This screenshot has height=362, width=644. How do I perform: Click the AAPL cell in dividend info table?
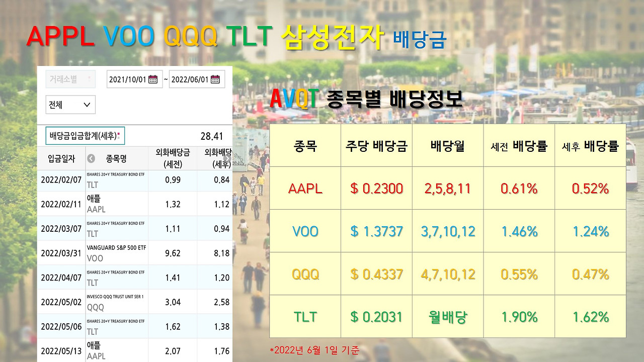[x=305, y=189]
